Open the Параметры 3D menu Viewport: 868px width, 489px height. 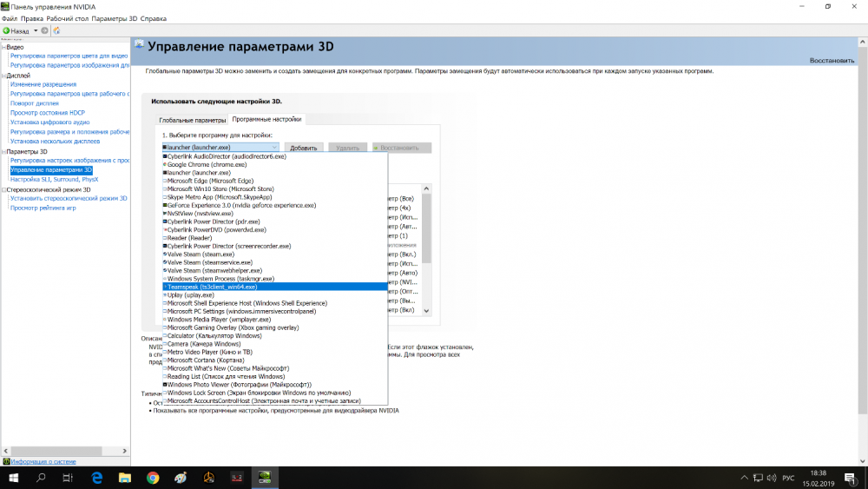114,18
